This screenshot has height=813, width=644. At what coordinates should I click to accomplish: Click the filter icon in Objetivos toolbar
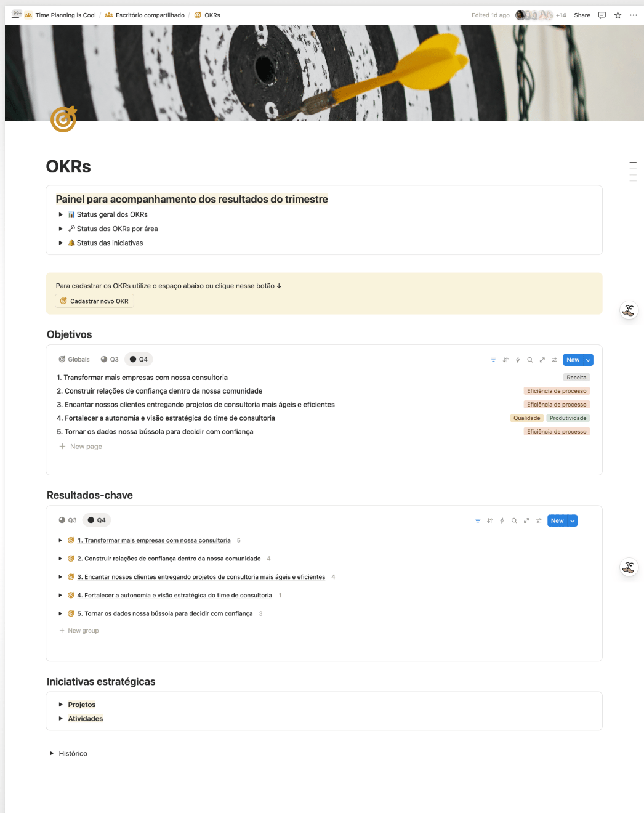[x=493, y=360]
